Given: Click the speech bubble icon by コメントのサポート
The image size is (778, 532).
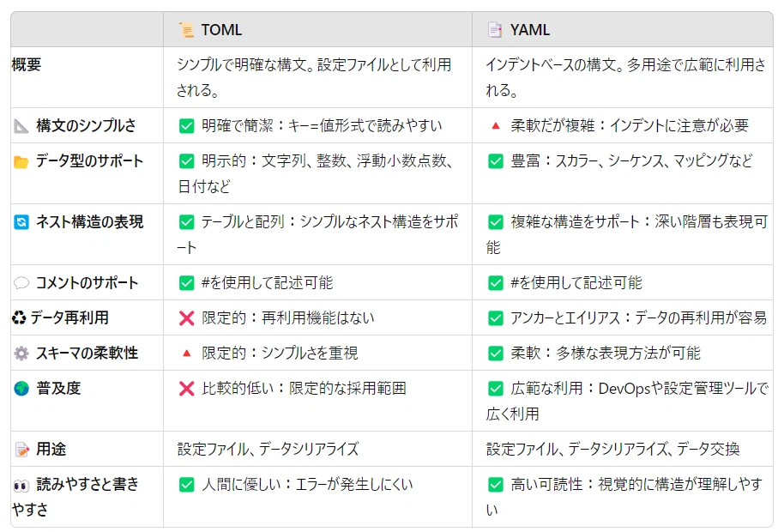Looking at the screenshot, I should click(x=21, y=283).
